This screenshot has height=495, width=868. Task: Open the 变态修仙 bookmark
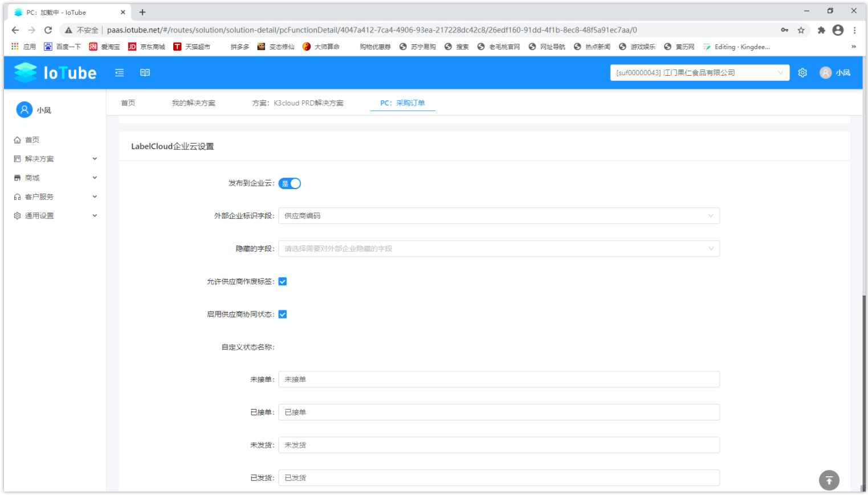(x=276, y=47)
